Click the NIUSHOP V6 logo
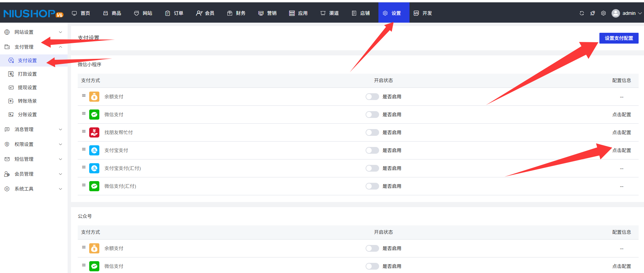This screenshot has height=273, width=644. [33, 13]
